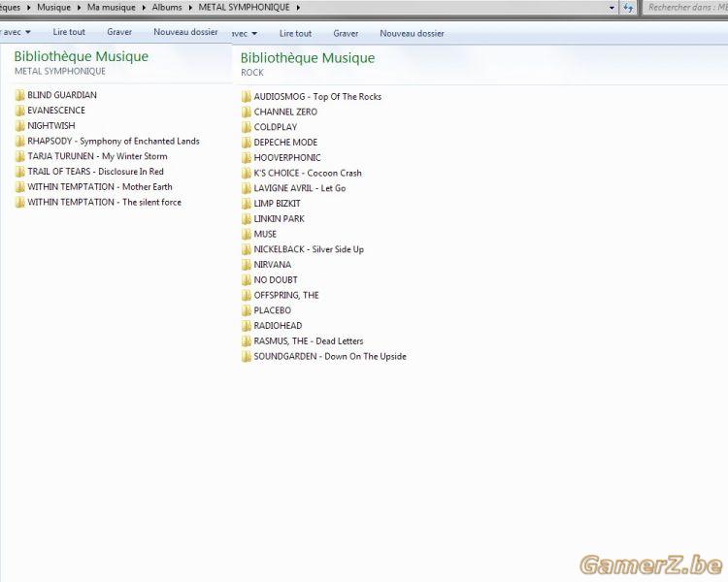Click the NICKELBACK folder icon
The image size is (728, 582).
pos(247,250)
